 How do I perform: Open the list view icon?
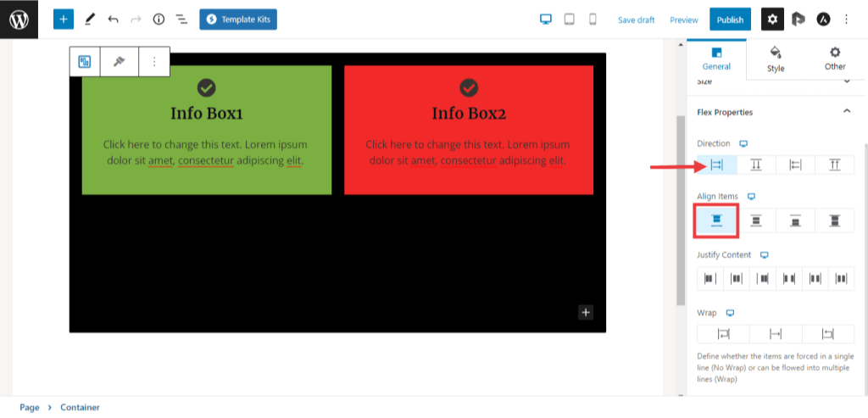181,19
